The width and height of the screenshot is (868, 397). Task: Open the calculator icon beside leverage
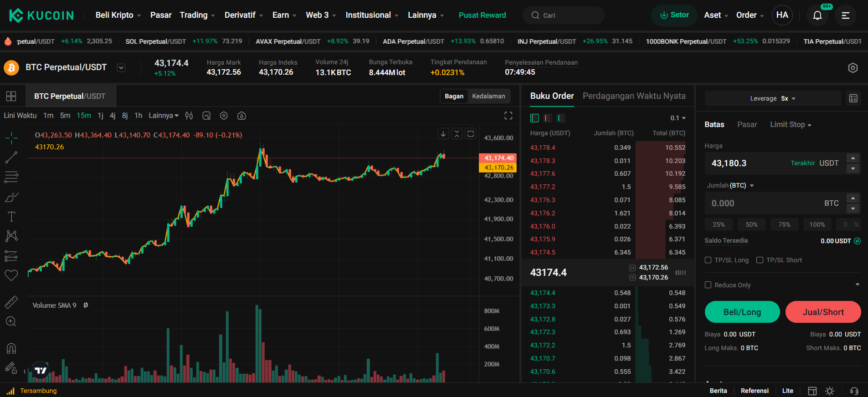click(x=853, y=98)
